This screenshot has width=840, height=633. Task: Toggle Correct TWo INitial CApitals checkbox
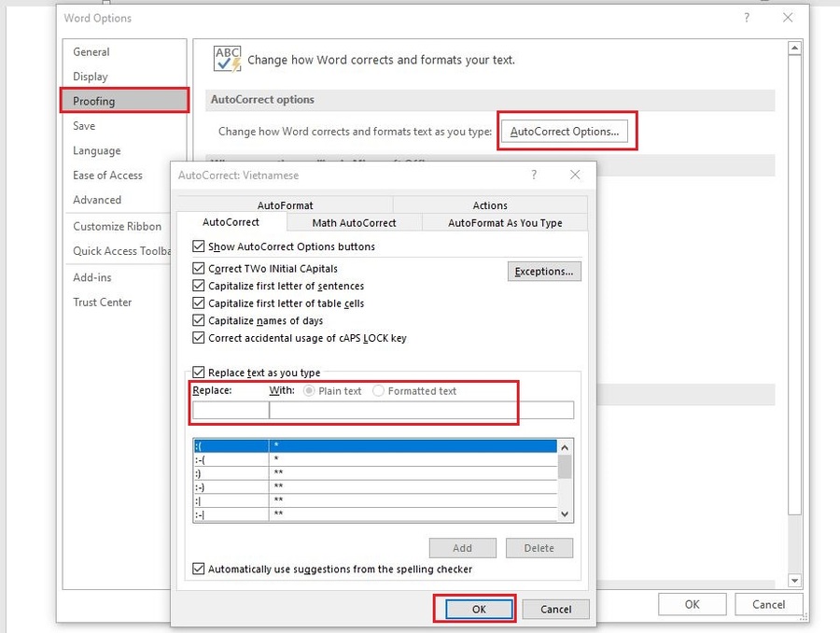point(198,268)
